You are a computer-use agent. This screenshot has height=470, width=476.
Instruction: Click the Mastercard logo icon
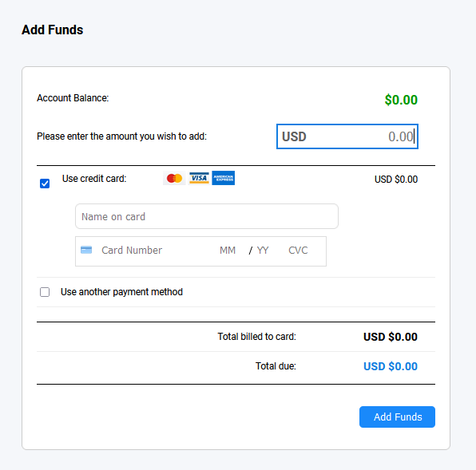[174, 178]
